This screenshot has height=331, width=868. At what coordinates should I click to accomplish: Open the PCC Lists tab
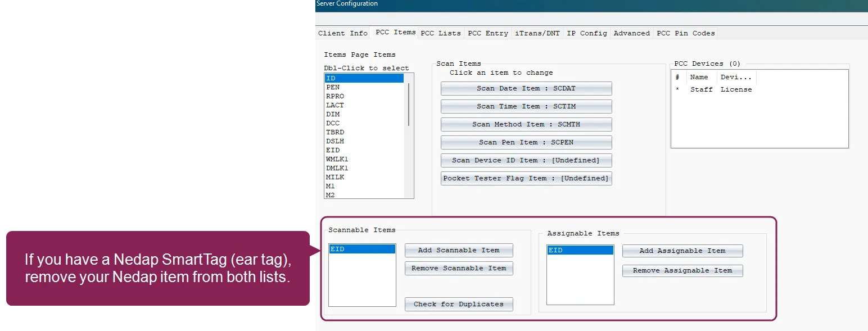point(441,33)
